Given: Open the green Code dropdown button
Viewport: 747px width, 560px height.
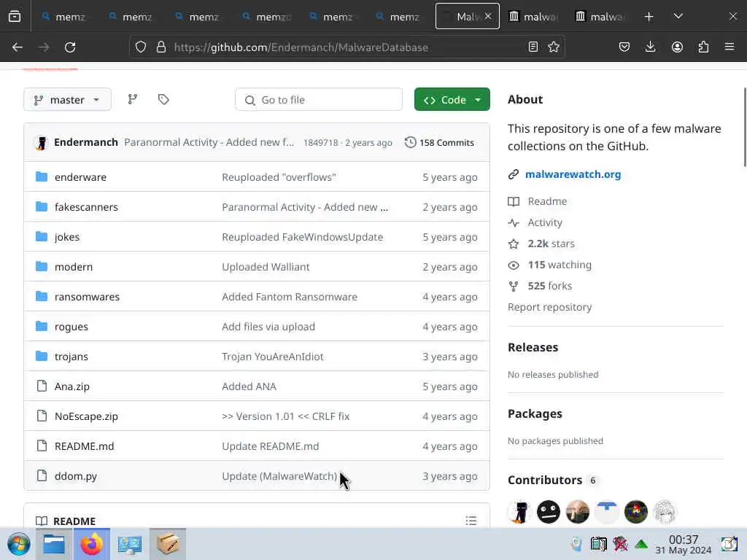Looking at the screenshot, I should [452, 99].
